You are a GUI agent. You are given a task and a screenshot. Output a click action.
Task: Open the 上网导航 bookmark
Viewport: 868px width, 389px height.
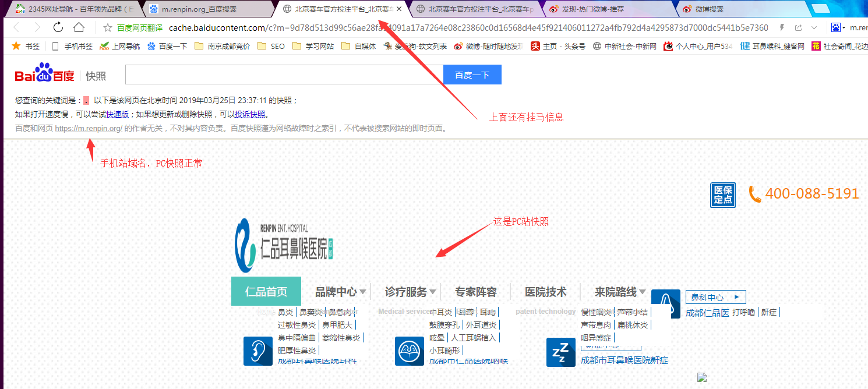pos(120,46)
